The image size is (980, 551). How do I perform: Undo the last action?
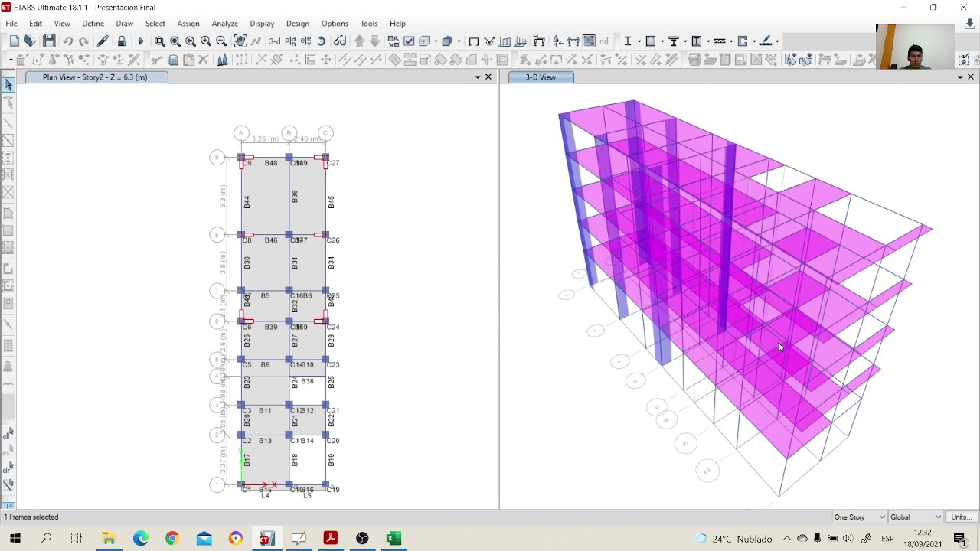[68, 41]
